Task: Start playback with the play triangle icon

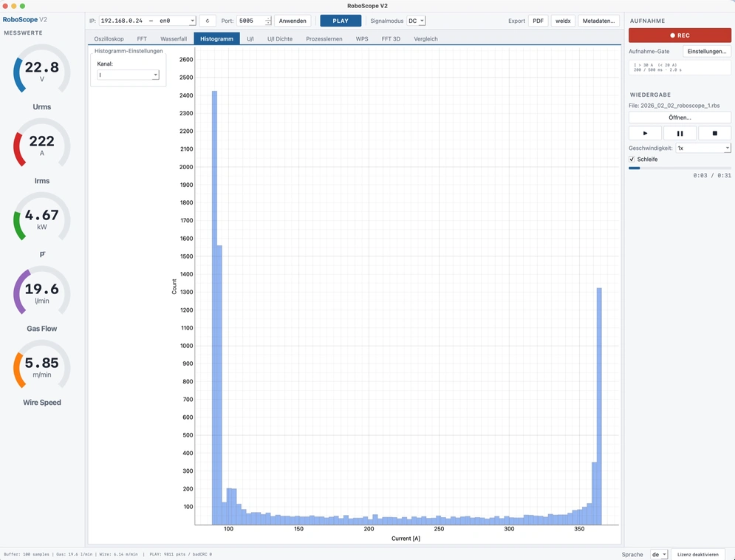Action: click(645, 133)
